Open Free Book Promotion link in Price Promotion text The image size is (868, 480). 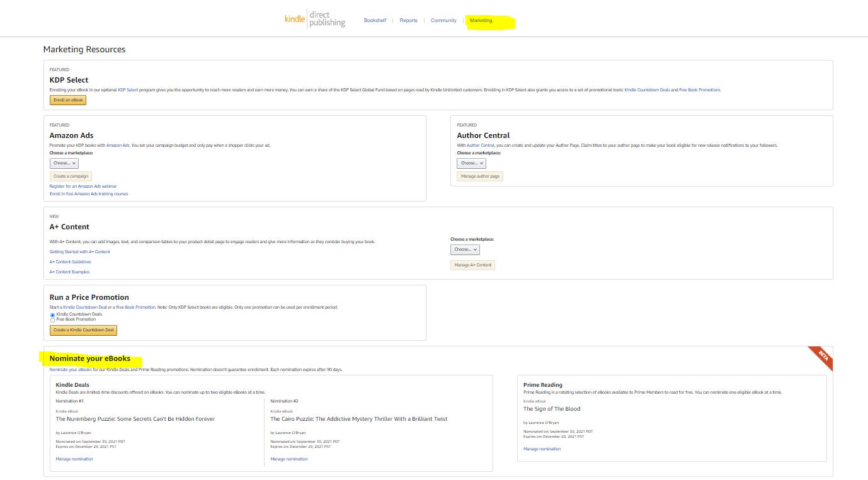(135, 307)
